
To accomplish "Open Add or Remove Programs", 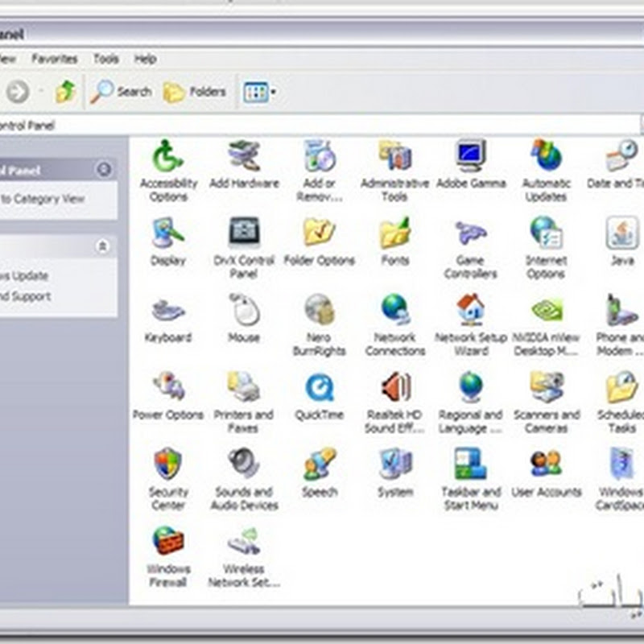I will [320, 171].
